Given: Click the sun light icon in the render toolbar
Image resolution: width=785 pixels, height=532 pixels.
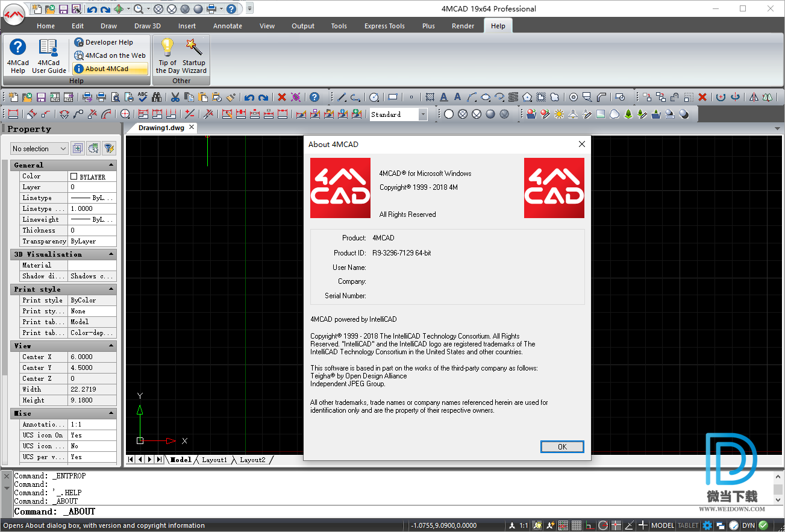Looking at the screenshot, I should (x=559, y=114).
